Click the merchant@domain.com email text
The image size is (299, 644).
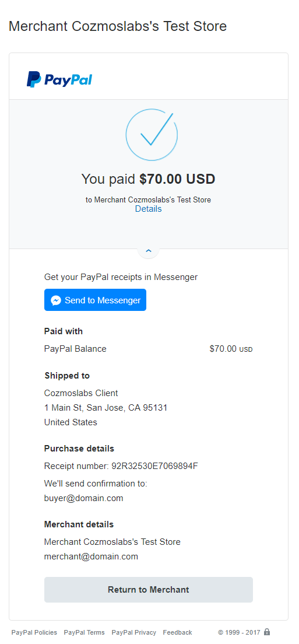[x=91, y=556]
